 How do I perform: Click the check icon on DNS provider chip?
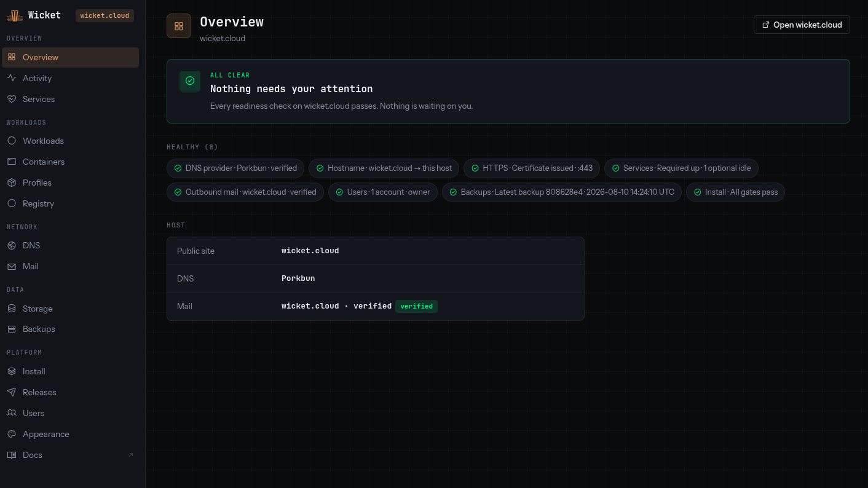[x=178, y=168]
